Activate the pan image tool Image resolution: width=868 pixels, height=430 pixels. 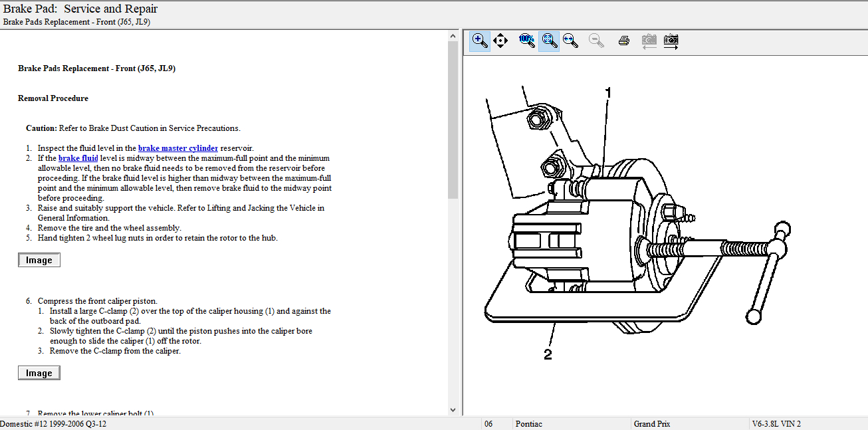(500, 41)
